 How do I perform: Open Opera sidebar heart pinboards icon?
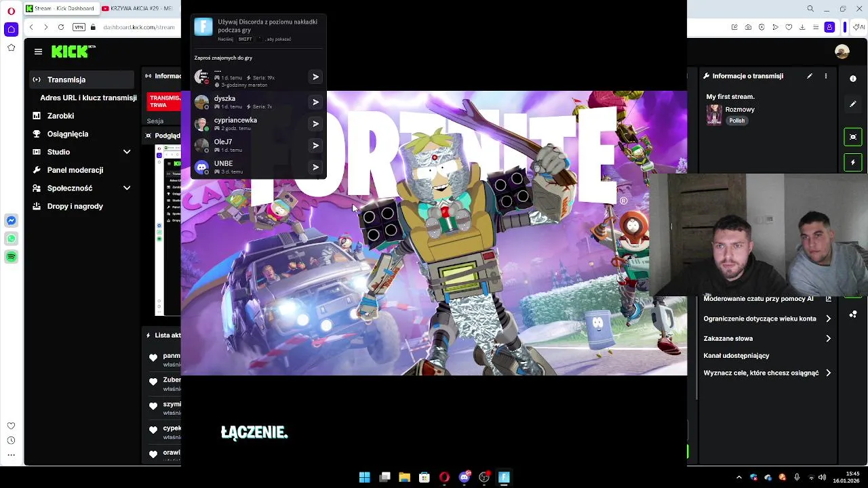[11, 426]
